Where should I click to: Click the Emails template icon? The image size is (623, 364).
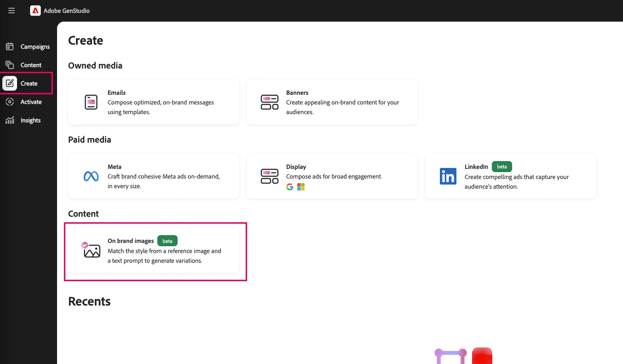pyautogui.click(x=91, y=102)
